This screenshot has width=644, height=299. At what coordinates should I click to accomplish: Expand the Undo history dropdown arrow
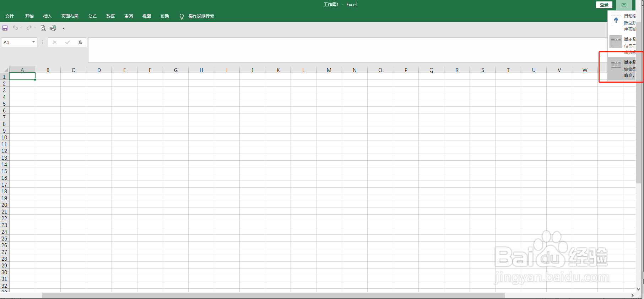point(21,28)
